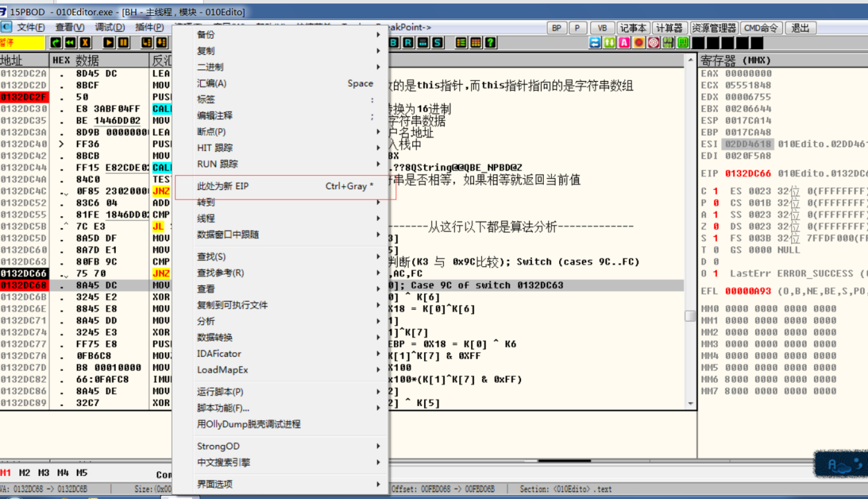Screen dimensions: 868x499
Task: Click the disassembly pane vertical scrollbar thumb
Action: coord(690,316)
